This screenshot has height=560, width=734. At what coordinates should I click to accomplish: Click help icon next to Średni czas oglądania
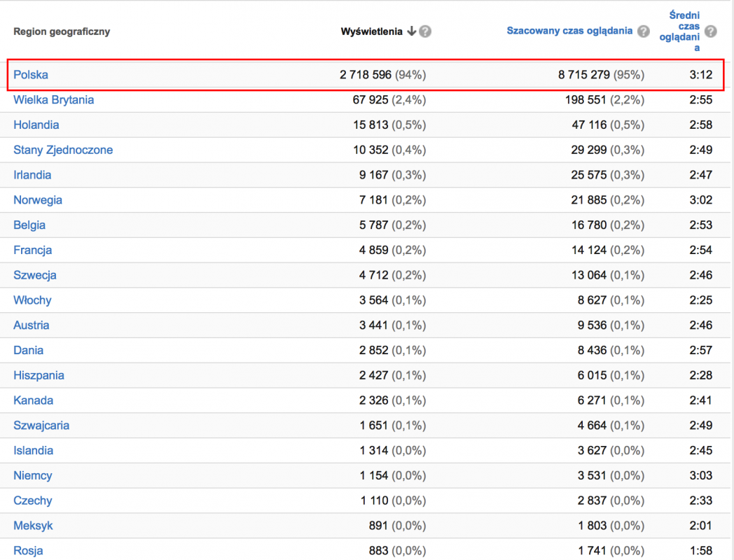click(x=710, y=31)
